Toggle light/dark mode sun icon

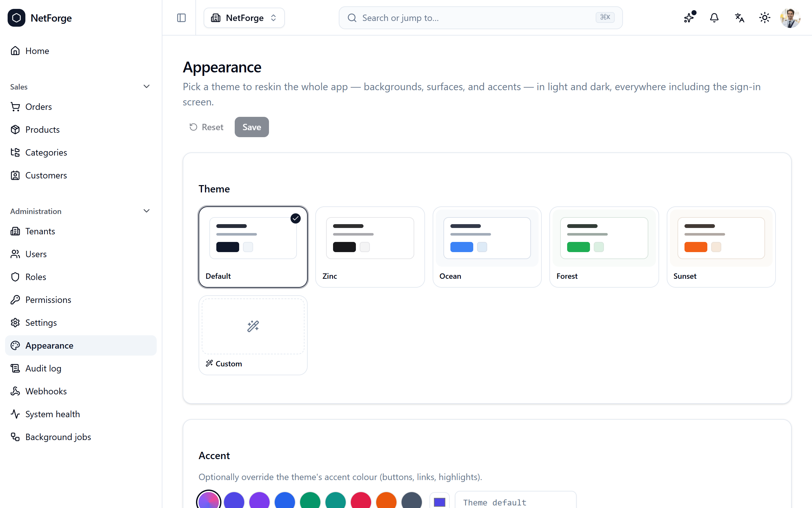765,18
